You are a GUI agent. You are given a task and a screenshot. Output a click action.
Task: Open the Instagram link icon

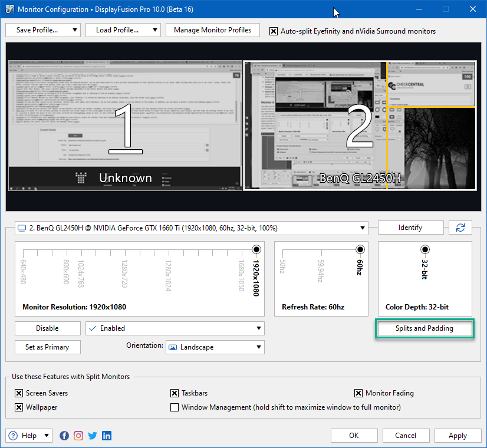(x=78, y=436)
